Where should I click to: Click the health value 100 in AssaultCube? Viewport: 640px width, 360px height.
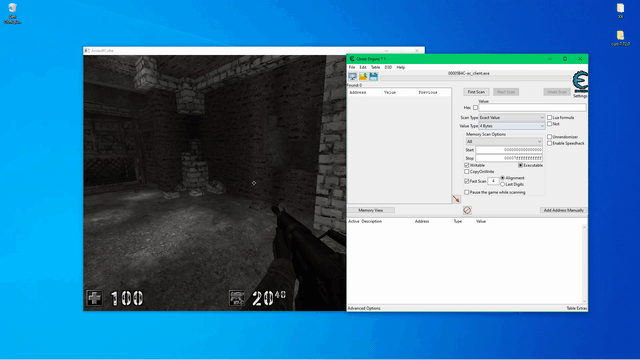(127, 298)
